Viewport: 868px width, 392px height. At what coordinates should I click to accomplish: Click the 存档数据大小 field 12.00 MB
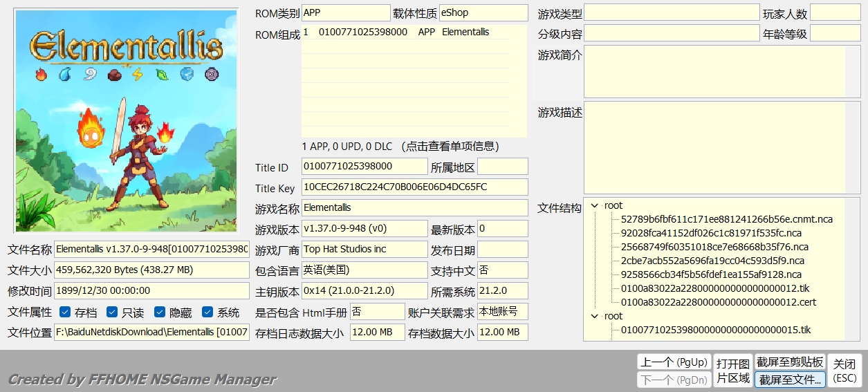point(503,333)
